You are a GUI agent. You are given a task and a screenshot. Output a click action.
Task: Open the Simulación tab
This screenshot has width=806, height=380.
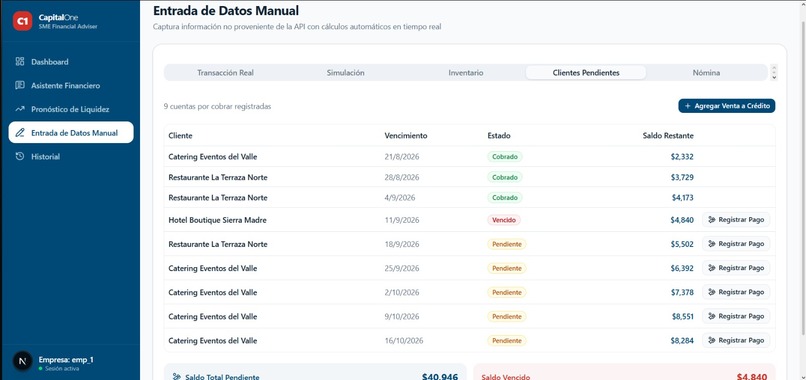[345, 73]
